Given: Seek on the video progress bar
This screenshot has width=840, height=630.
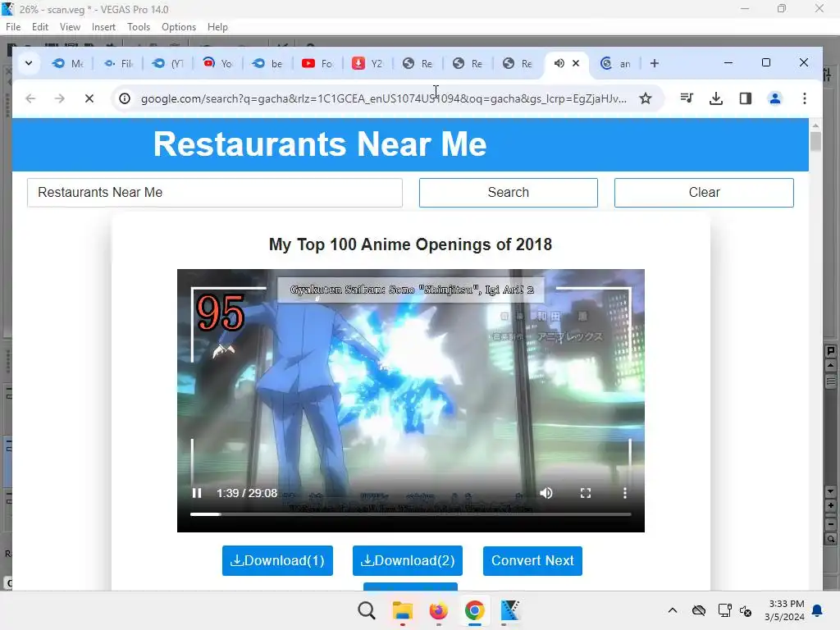Looking at the screenshot, I should click(410, 514).
